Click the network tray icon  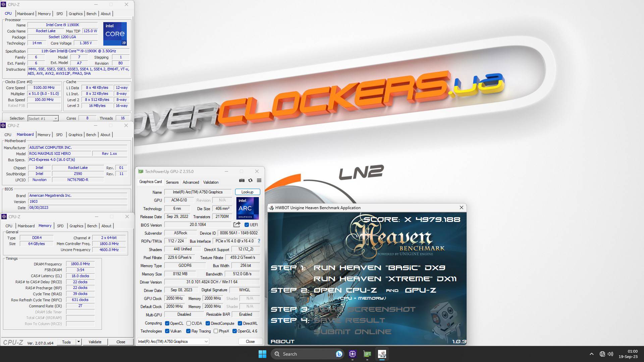(x=602, y=354)
